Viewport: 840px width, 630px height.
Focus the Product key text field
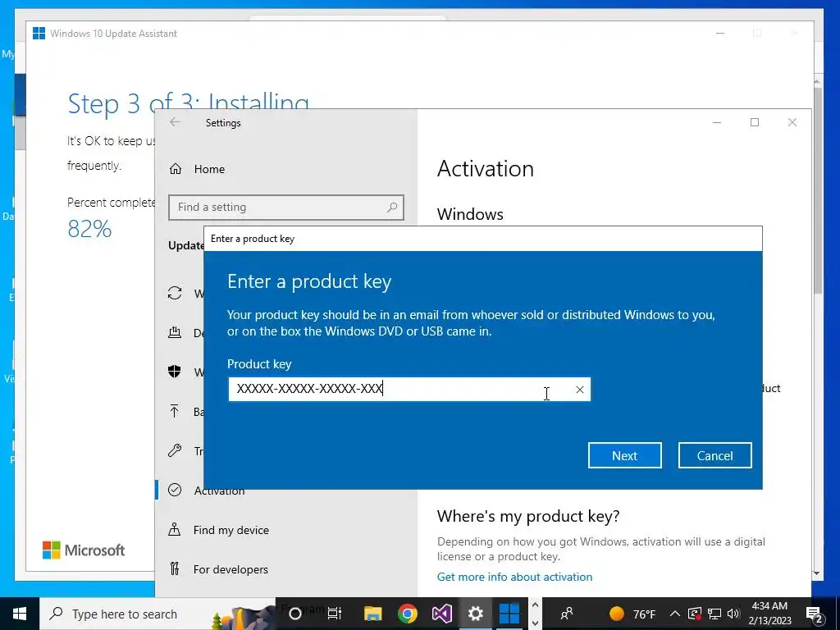(x=409, y=389)
